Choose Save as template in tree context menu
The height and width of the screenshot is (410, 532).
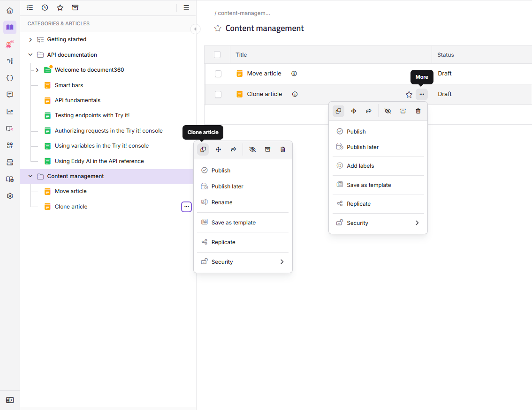point(243,222)
